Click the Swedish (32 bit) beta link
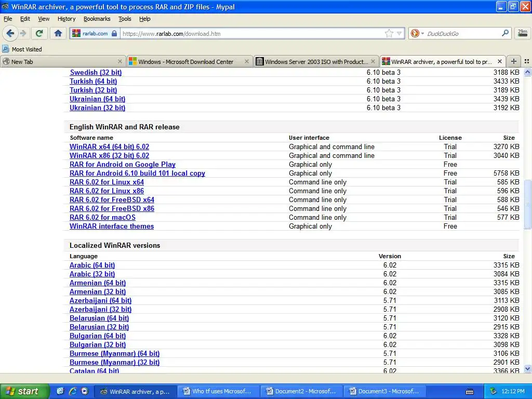 (96, 72)
